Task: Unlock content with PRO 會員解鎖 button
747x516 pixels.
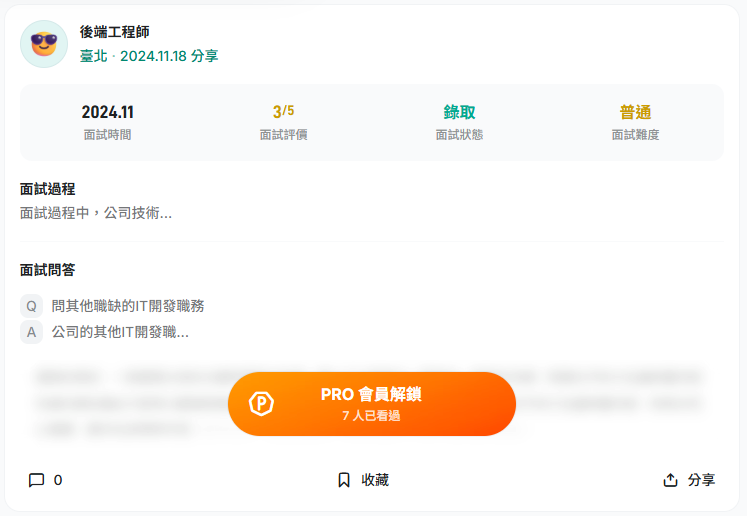Action: coord(372,404)
